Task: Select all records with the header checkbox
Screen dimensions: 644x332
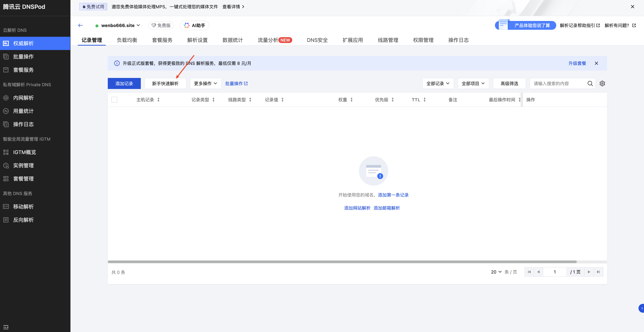Action: 114,99
